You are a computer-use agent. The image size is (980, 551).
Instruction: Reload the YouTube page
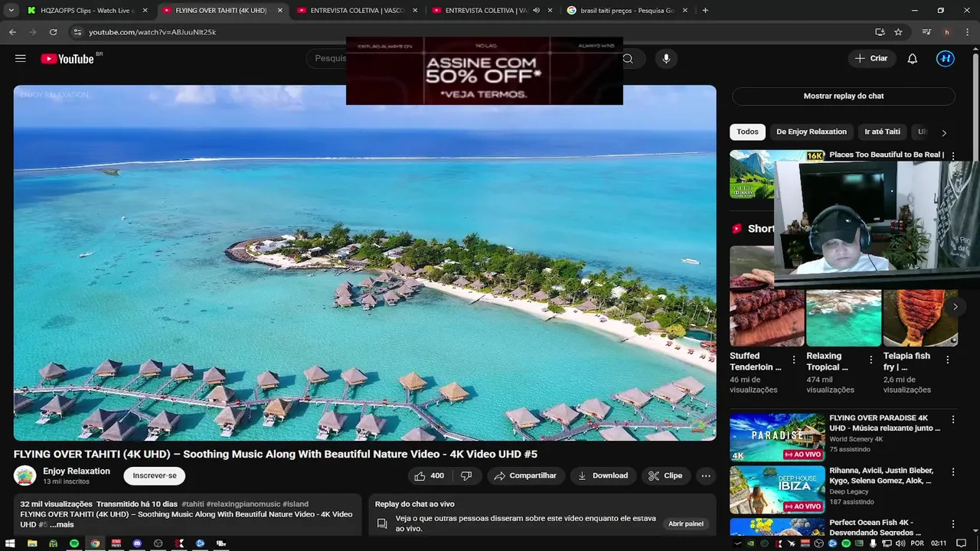click(53, 32)
